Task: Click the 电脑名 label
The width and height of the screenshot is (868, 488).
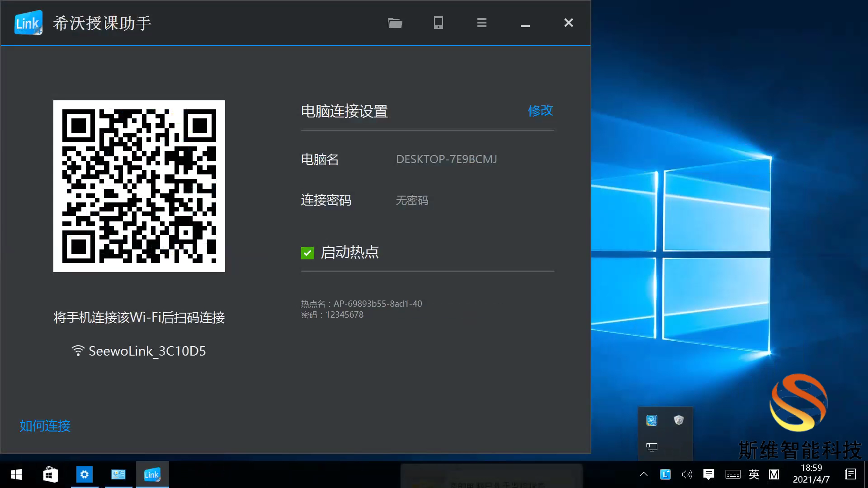Action: tap(320, 160)
